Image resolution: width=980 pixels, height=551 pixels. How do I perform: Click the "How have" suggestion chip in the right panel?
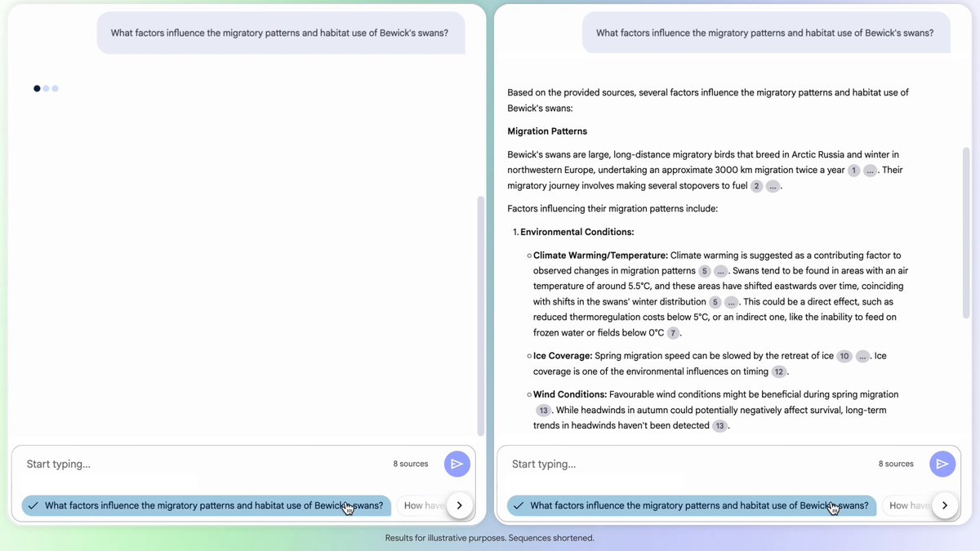(x=906, y=505)
